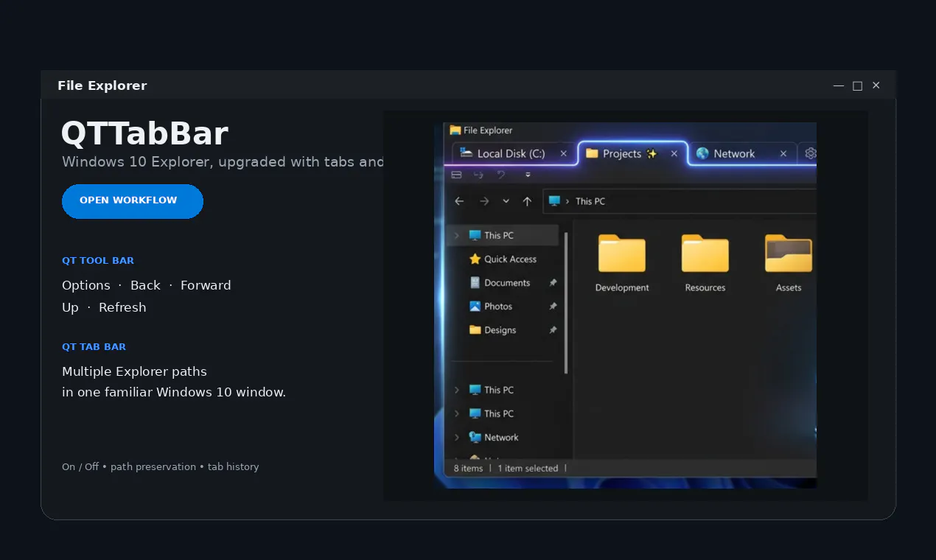Click the folder icon beside inner File Explorer title

[x=455, y=130]
